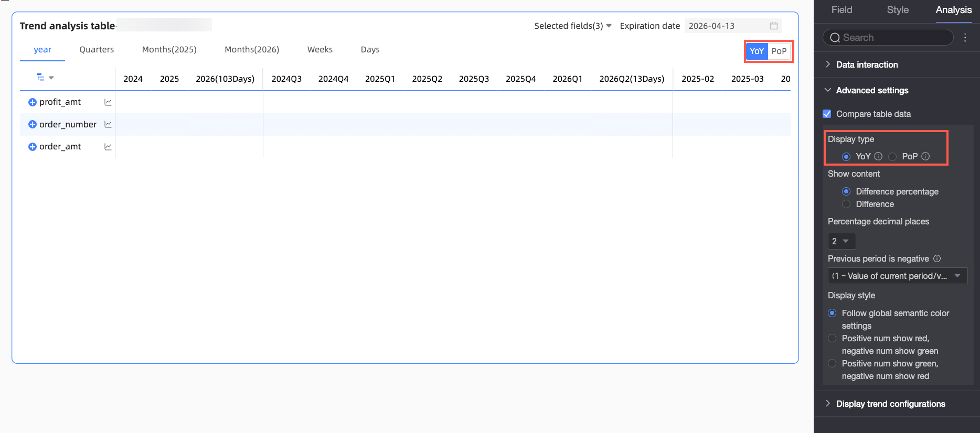Click the 2024Q4 column header
This screenshot has height=433, width=980.
click(x=333, y=79)
